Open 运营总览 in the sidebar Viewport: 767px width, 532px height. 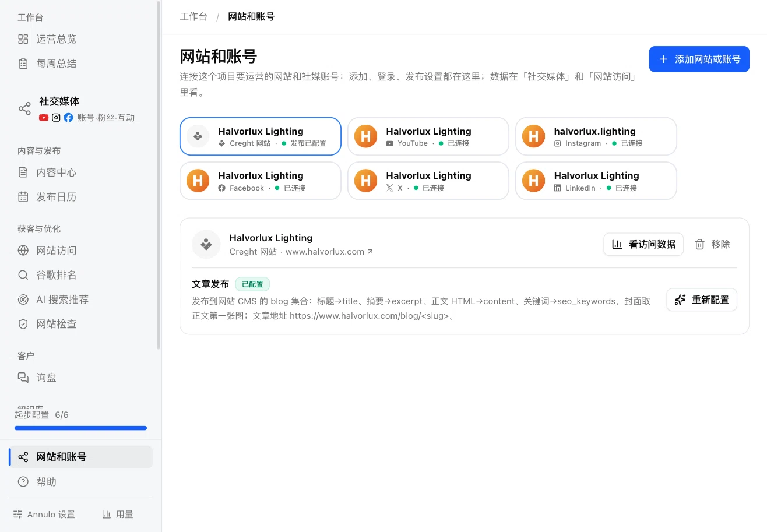click(80, 39)
